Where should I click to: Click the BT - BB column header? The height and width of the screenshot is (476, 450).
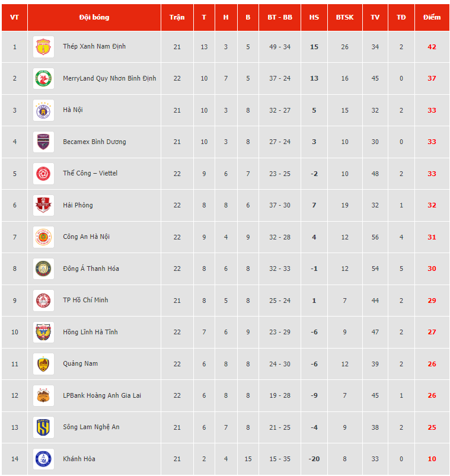(280, 17)
